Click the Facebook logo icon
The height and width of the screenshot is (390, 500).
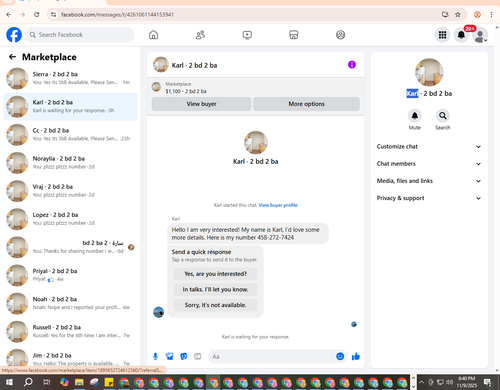coord(14,35)
